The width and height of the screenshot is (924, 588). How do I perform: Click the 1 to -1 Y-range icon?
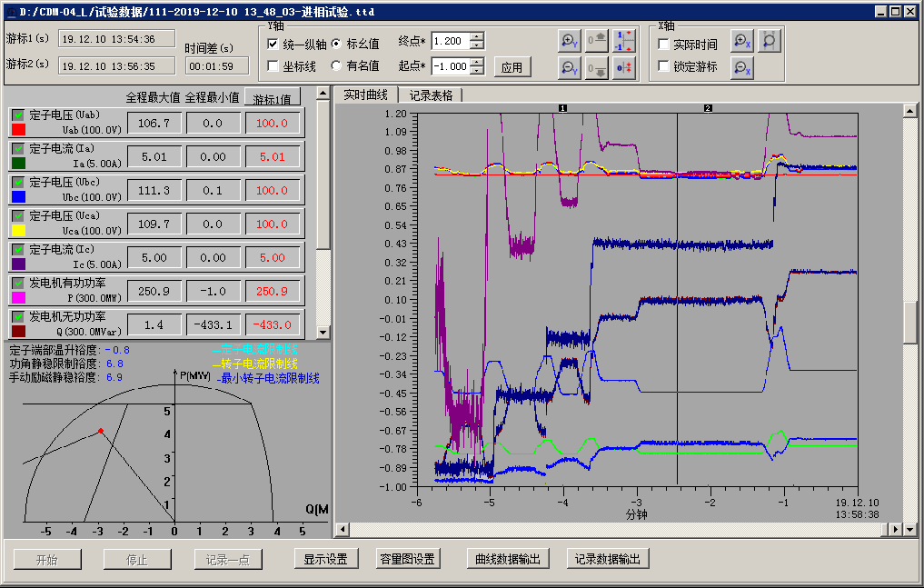(x=623, y=41)
